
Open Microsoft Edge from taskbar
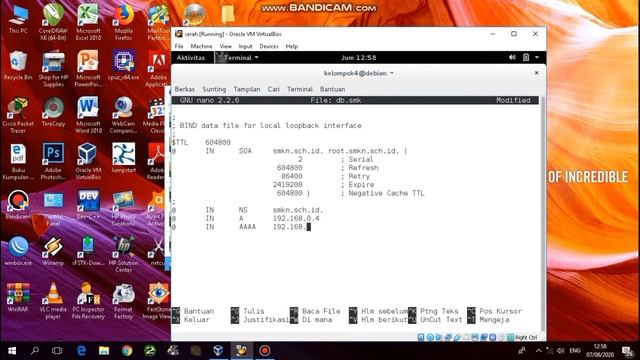point(81,351)
